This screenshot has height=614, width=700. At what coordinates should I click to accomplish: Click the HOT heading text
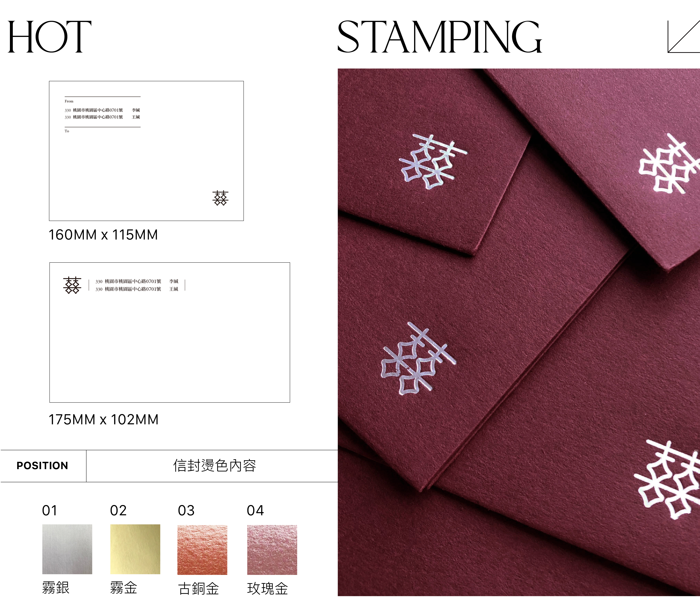49,37
